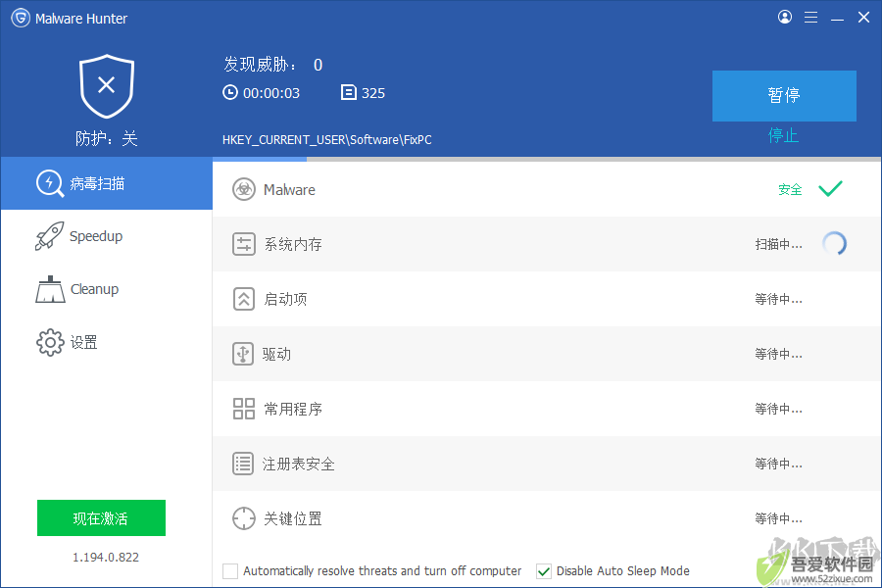The image size is (882, 588).
Task: Open the Speedup section
Action: click(x=106, y=236)
